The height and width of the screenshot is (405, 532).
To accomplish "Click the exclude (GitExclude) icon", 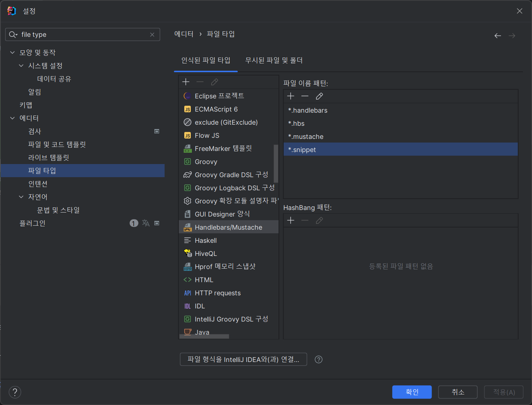I will 188,122.
